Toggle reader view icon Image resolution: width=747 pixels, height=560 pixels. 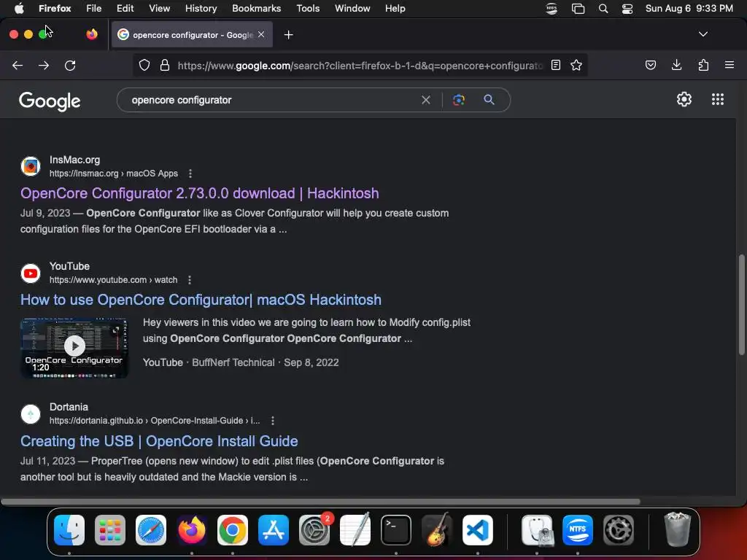coord(555,65)
